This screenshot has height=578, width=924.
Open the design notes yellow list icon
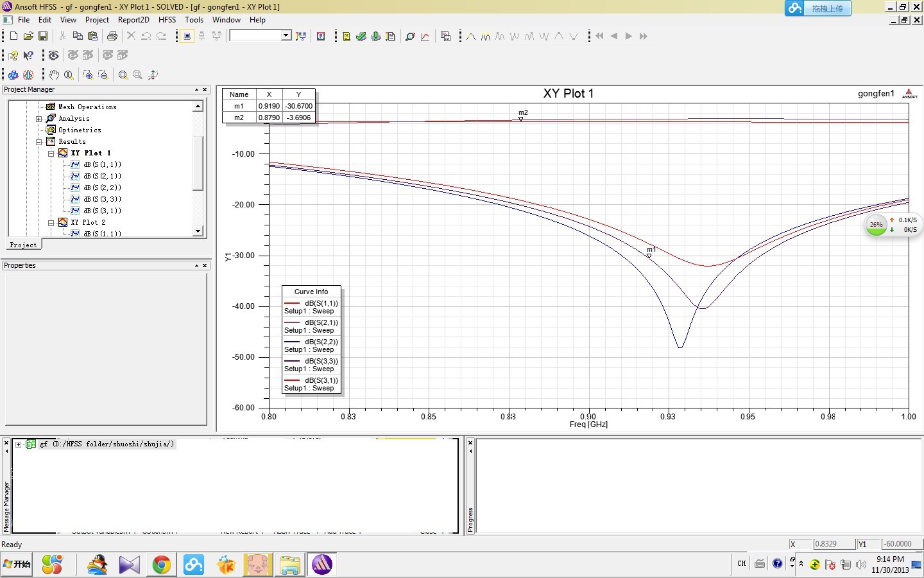coord(346,36)
